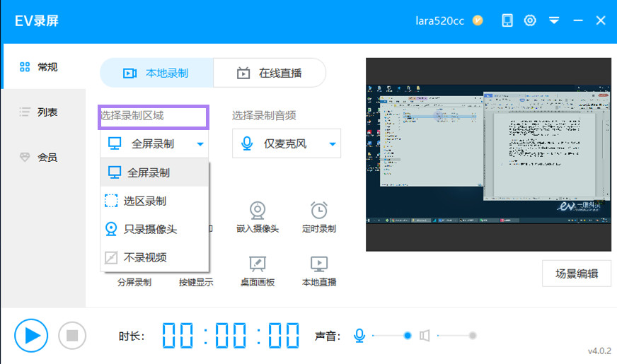Screen dimensions: 617x364
Task: Click the 00:00:00 duration timer
Action: pyautogui.click(x=231, y=336)
